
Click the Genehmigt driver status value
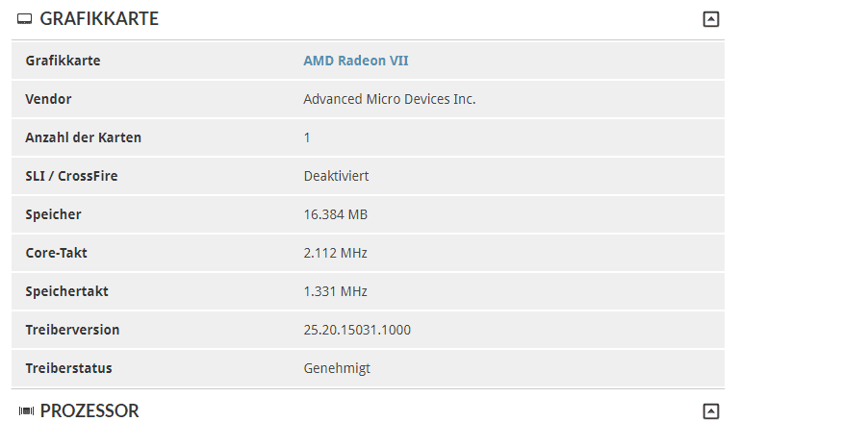[x=336, y=368]
